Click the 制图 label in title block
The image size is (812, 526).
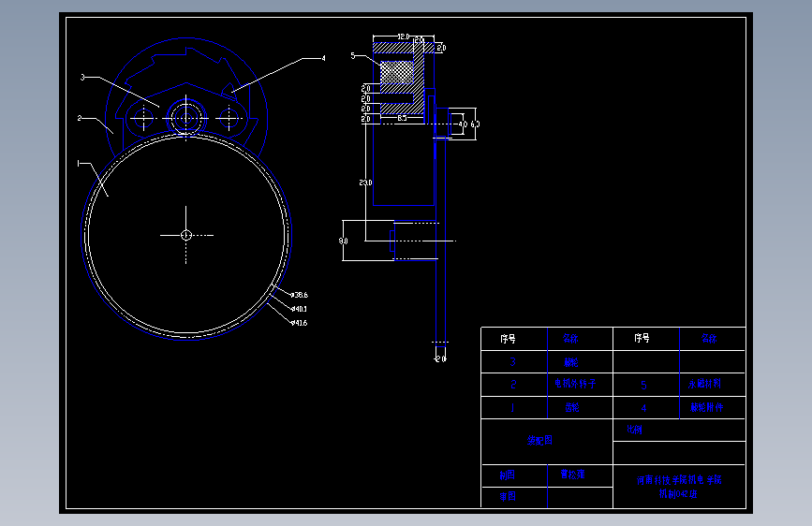pyautogui.click(x=507, y=475)
